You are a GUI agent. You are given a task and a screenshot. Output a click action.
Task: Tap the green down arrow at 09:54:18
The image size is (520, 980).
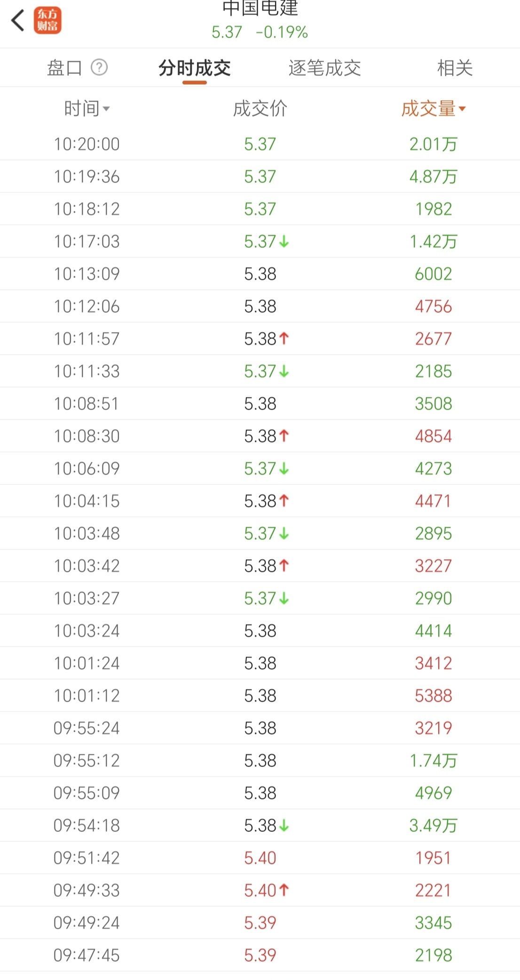click(284, 825)
